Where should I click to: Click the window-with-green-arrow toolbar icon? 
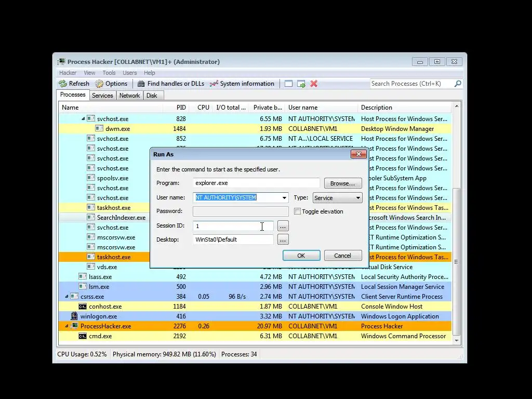(x=301, y=84)
